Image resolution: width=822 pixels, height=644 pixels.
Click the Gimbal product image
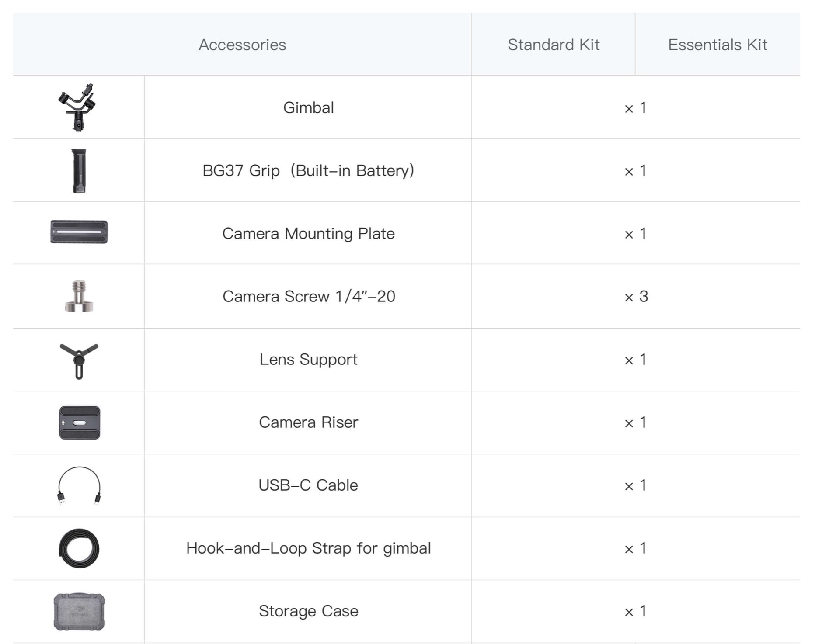tap(78, 107)
